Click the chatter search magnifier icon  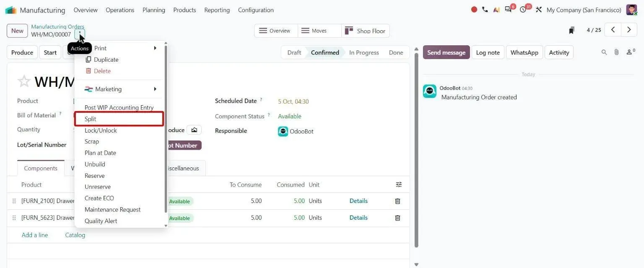[604, 52]
